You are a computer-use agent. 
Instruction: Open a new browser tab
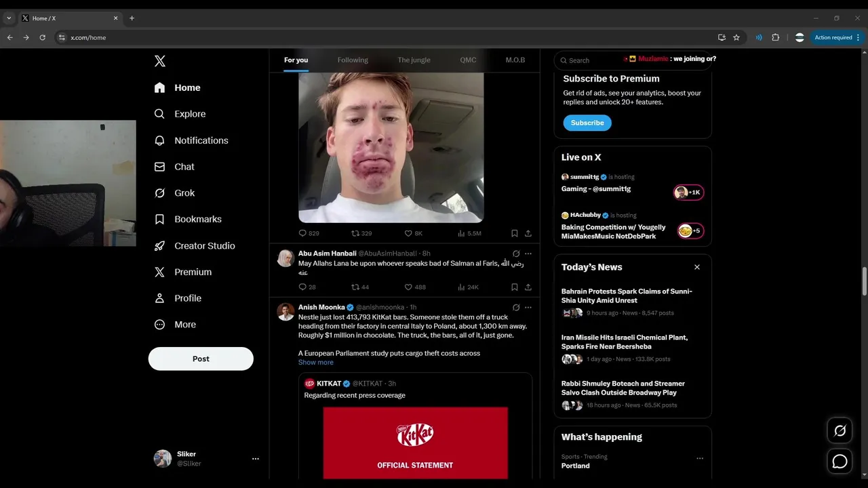[132, 18]
